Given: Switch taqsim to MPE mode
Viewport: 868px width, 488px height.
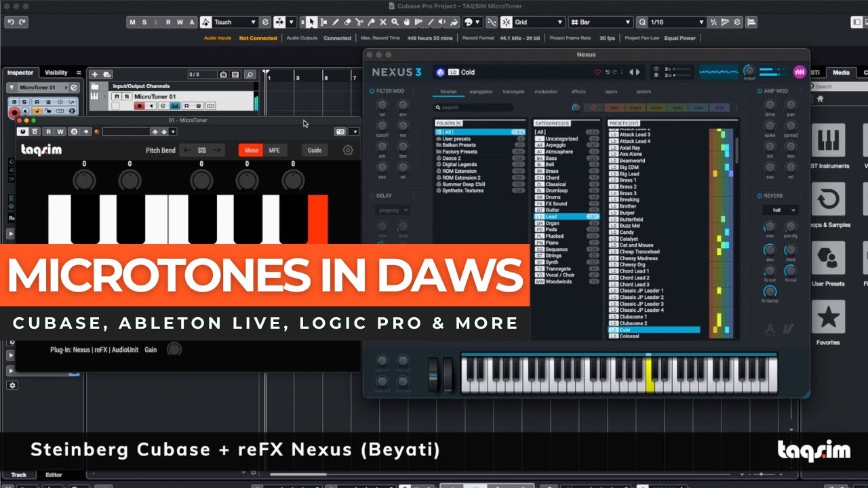Looking at the screenshot, I should (x=275, y=150).
